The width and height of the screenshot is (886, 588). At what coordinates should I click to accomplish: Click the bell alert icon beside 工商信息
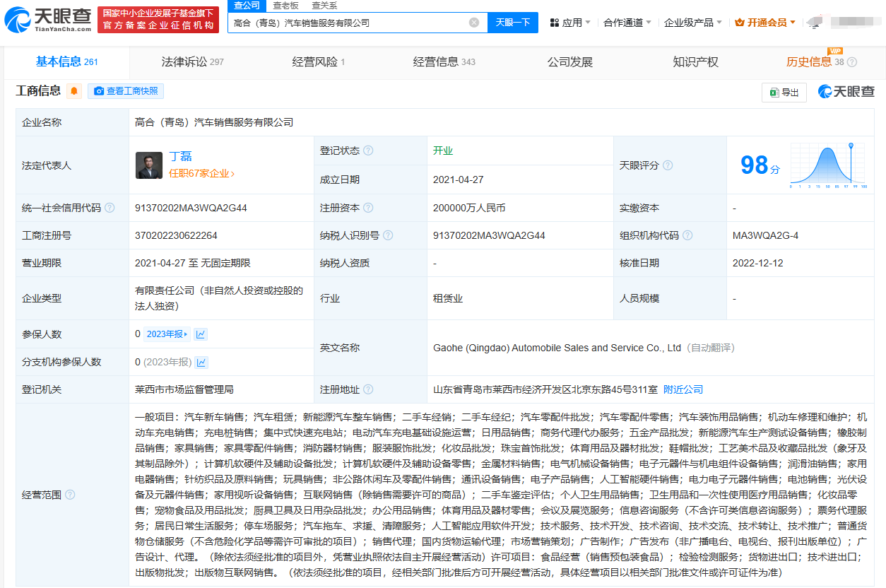pyautogui.click(x=74, y=91)
